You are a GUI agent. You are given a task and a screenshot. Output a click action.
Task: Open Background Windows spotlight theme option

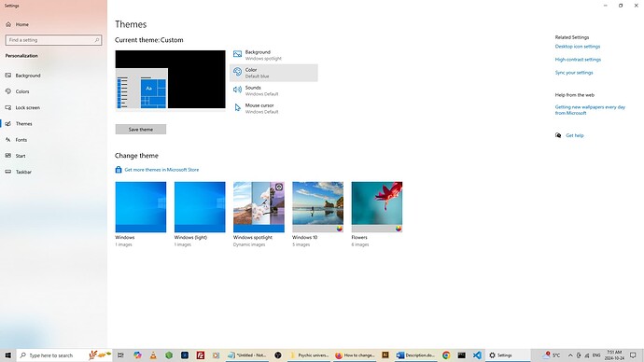coord(273,55)
